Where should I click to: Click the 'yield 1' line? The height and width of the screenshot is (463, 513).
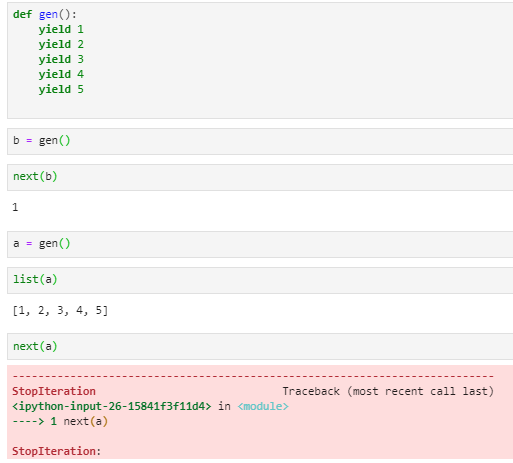point(61,29)
